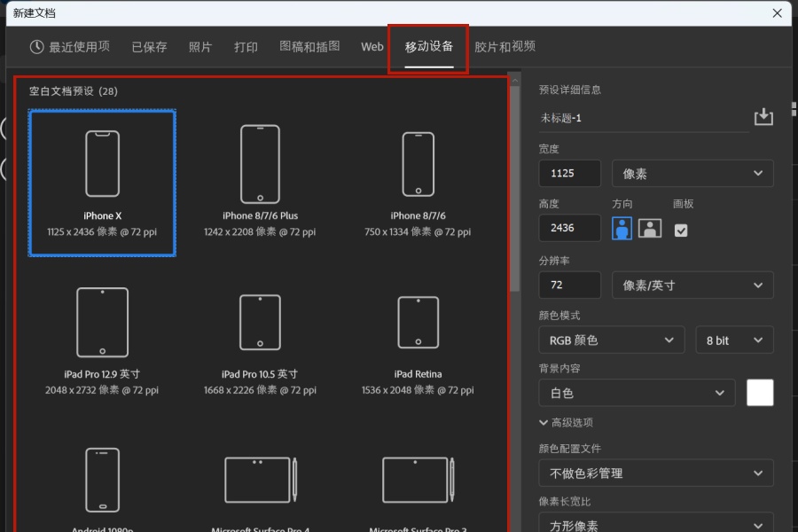Select the iPhone X preset
798x532 pixels.
pos(102,183)
